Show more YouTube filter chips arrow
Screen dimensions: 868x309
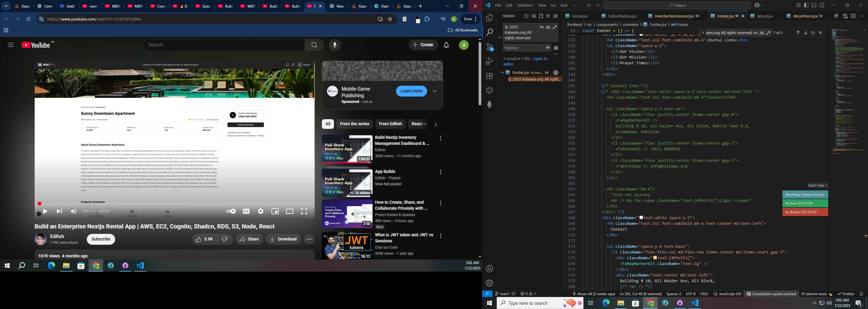tap(436, 125)
